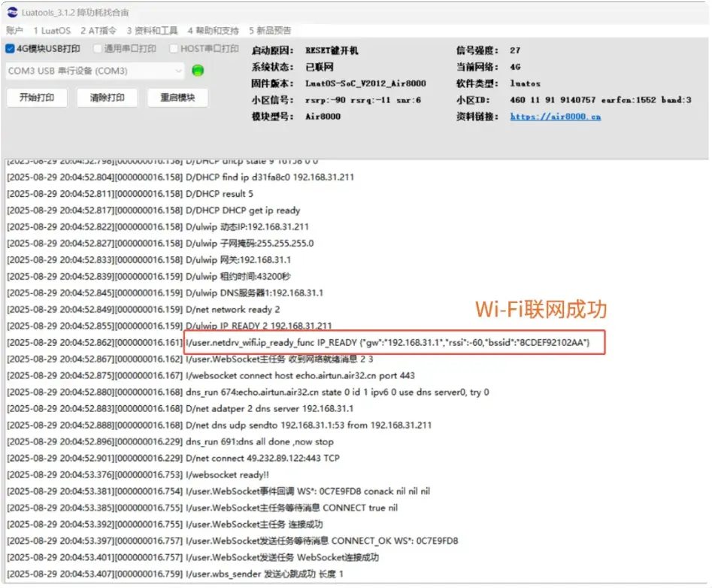Click the firmware version LuatOS-SoC_V2012_Air8000 value
This screenshot has width=712, height=588.
tap(365, 83)
